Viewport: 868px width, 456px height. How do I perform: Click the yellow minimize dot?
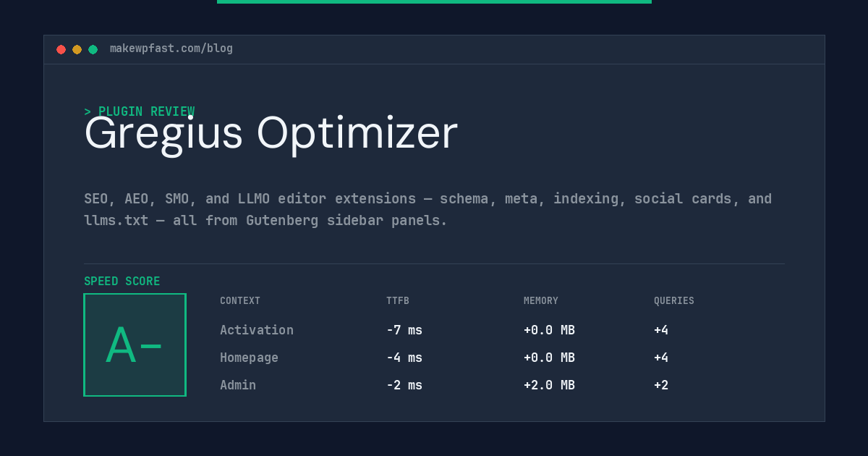coord(77,49)
